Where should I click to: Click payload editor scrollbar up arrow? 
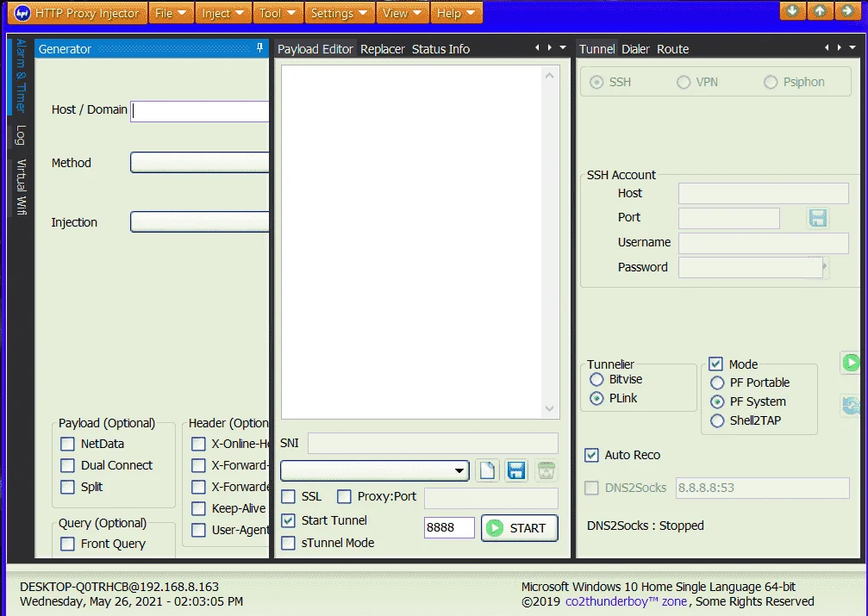point(549,75)
